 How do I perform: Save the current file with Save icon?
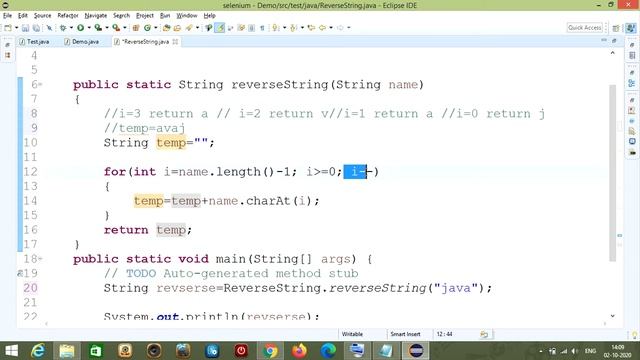pos(25,28)
